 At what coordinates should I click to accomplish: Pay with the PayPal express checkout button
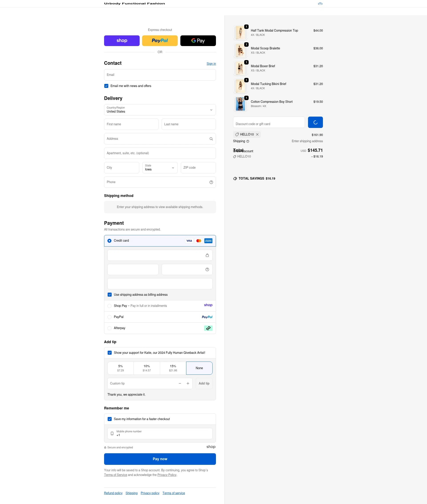[x=159, y=40]
